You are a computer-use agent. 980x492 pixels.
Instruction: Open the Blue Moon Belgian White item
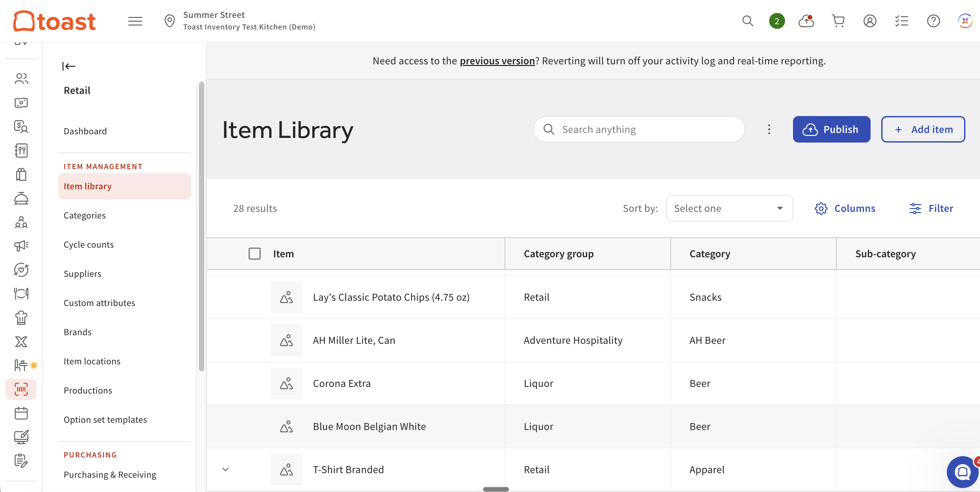(369, 426)
